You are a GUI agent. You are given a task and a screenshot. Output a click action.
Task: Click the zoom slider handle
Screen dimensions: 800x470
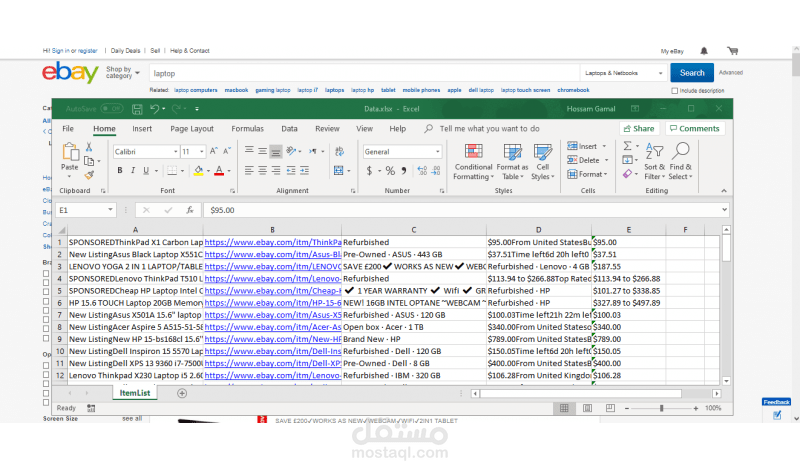click(x=661, y=408)
